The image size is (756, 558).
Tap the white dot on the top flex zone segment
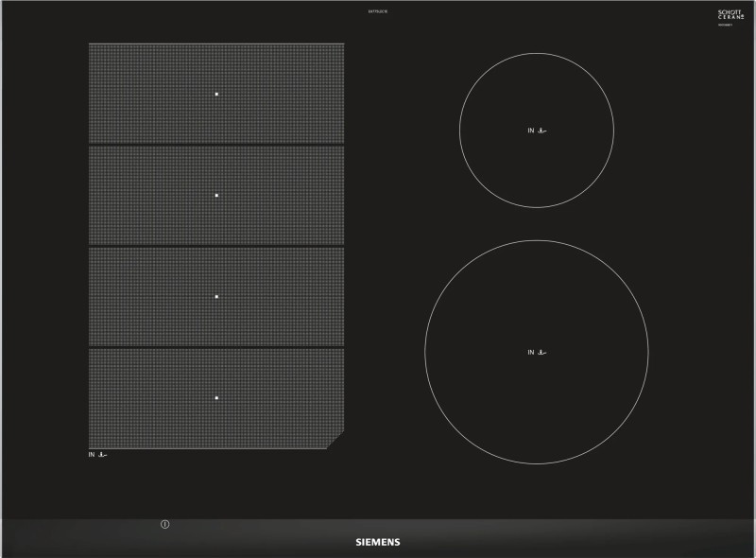click(218, 93)
